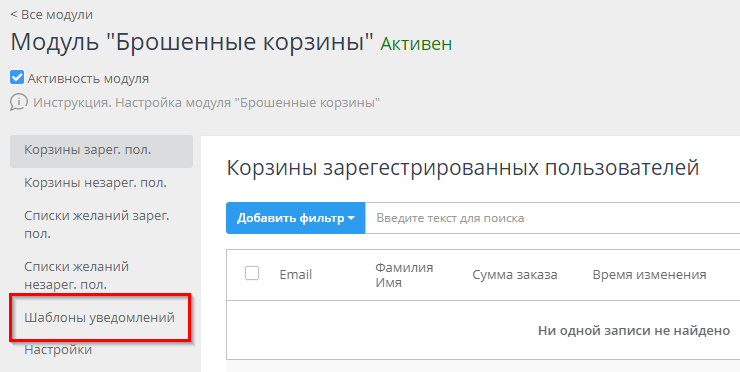Open the abandoned carts module setup instruction link
This screenshot has width=740, height=372.
[207, 102]
